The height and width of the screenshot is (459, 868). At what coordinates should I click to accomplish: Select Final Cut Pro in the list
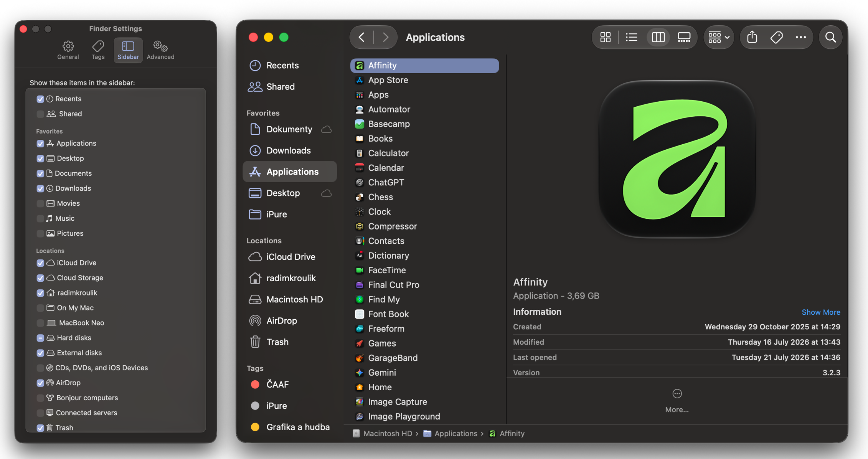[x=424, y=285]
